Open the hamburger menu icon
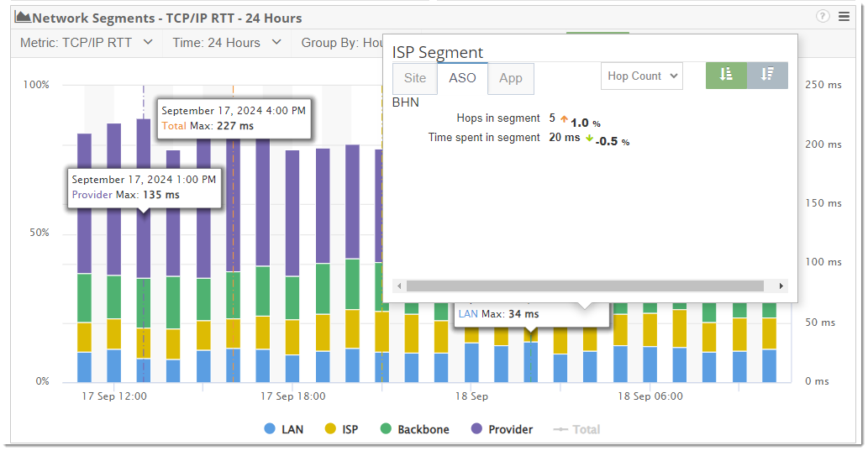This screenshot has width=868, height=451. pyautogui.click(x=844, y=16)
